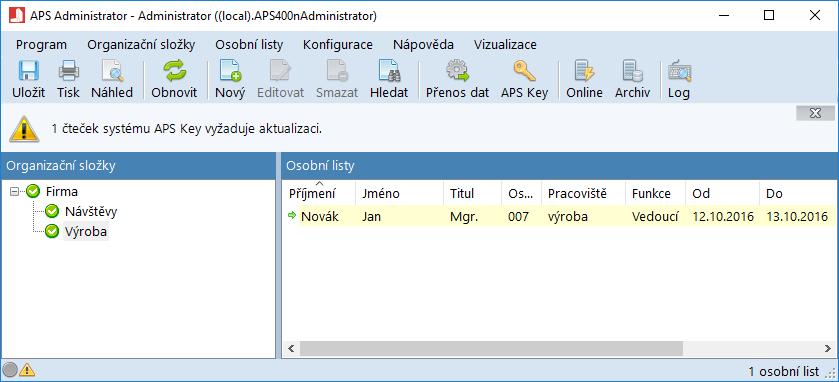This screenshot has width=839, height=382.
Task: Click the yellow warning triangle in notification
Action: 24,129
